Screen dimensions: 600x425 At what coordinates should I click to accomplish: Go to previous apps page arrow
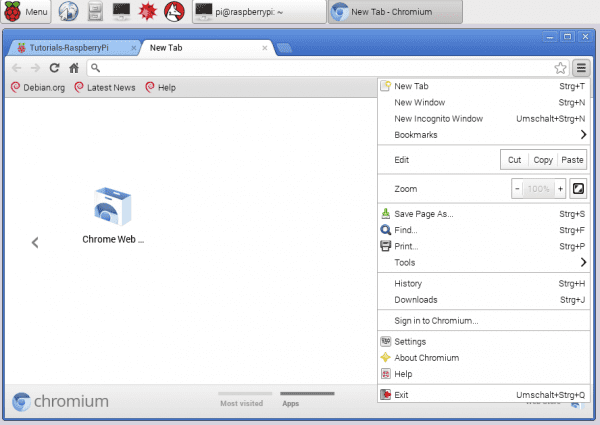(35, 242)
